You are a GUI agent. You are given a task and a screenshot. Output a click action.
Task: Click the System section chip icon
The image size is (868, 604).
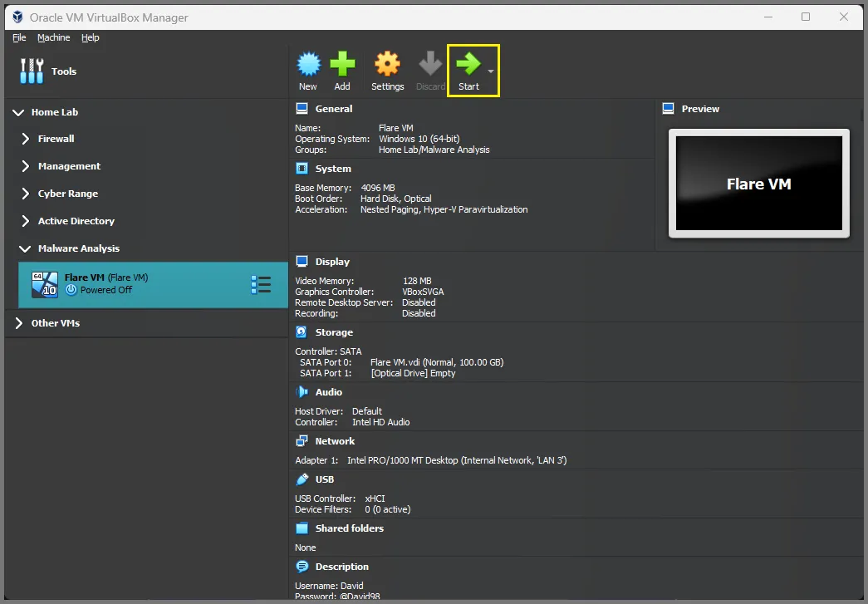click(x=302, y=169)
